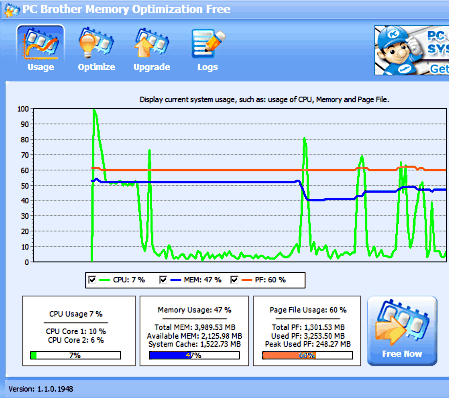Click the system usage description text
449x398 pixels.
pos(264,99)
